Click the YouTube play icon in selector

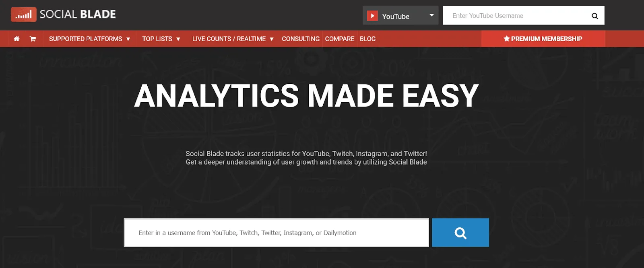click(x=372, y=16)
